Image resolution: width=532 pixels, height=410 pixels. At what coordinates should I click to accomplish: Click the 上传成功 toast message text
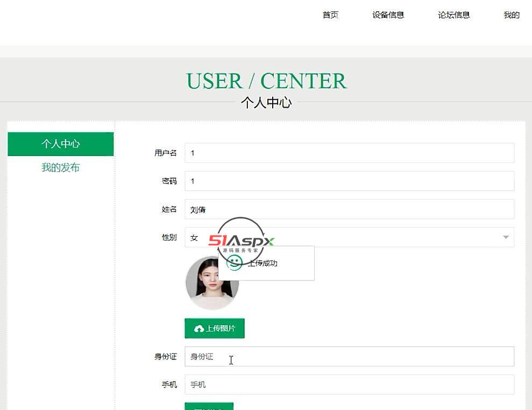pos(264,263)
